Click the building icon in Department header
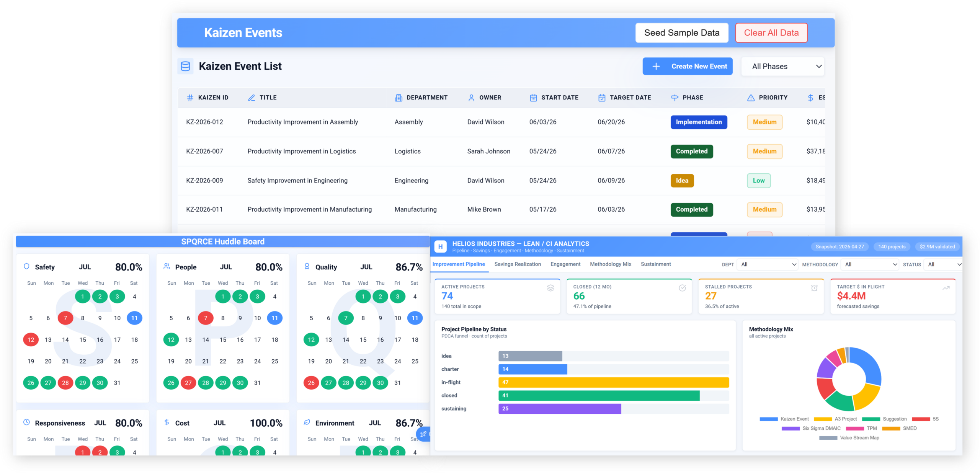Viewport: 980px width, 473px height. (399, 98)
